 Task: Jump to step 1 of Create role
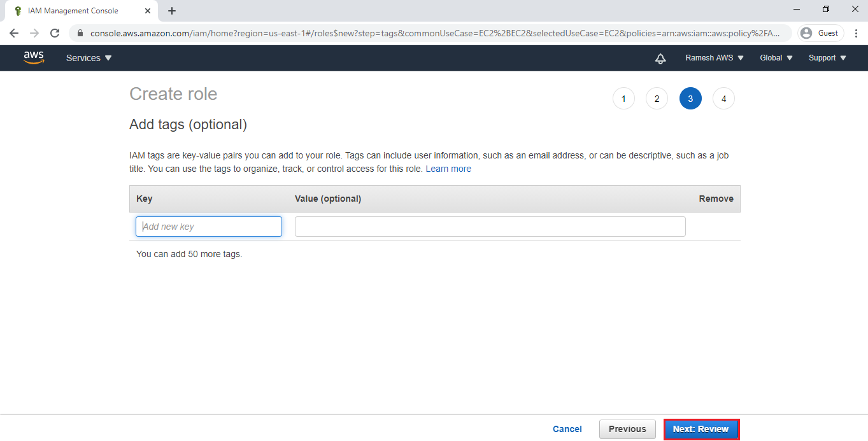[623, 99]
